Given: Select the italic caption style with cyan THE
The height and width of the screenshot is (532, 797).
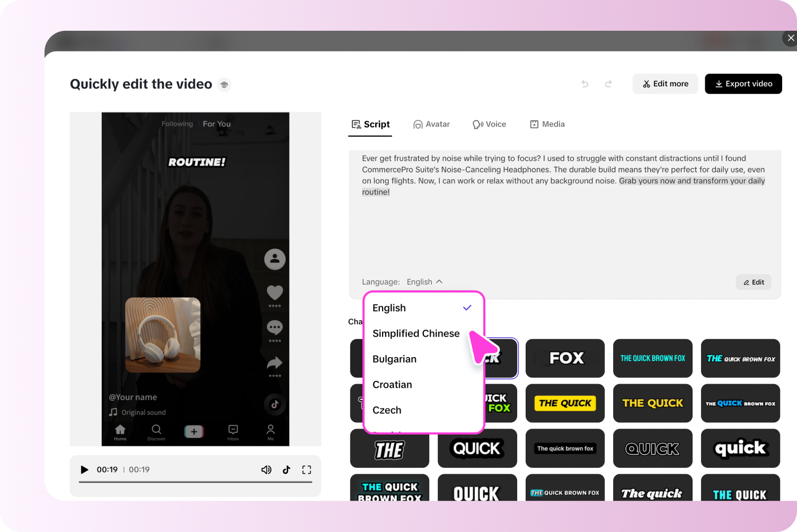Looking at the screenshot, I should (740, 358).
